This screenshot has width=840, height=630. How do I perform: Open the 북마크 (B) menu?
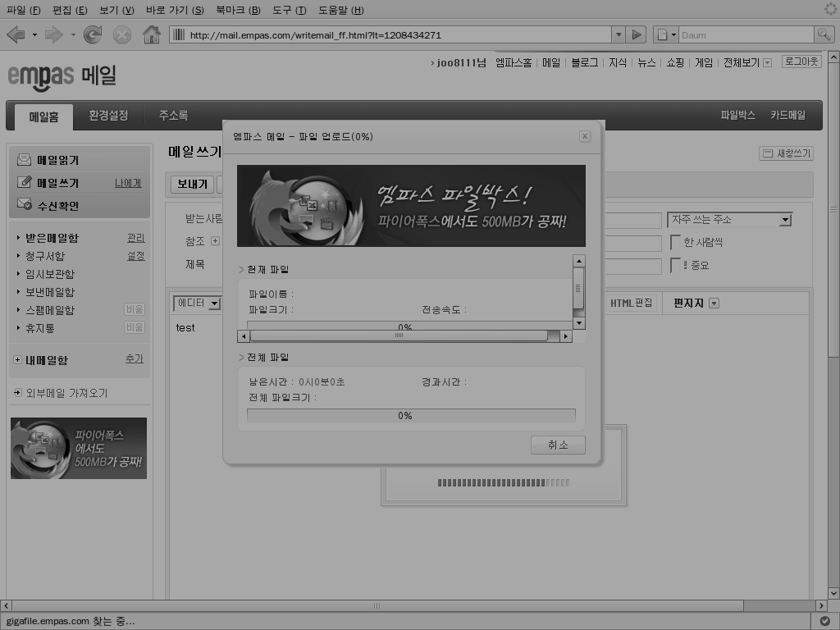[238, 10]
